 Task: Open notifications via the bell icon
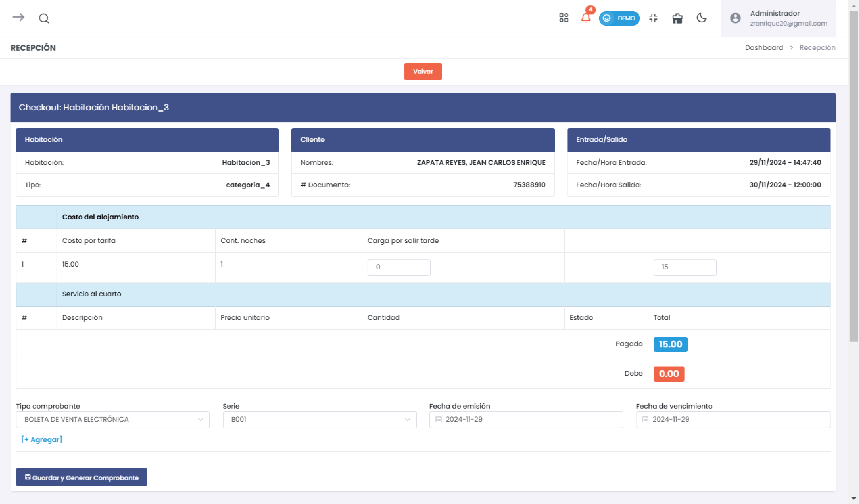coord(586,18)
